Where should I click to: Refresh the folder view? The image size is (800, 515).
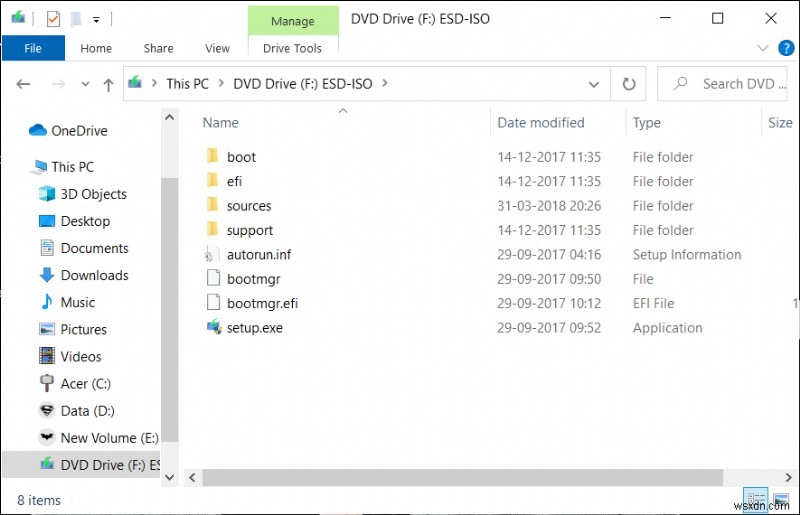coord(629,84)
